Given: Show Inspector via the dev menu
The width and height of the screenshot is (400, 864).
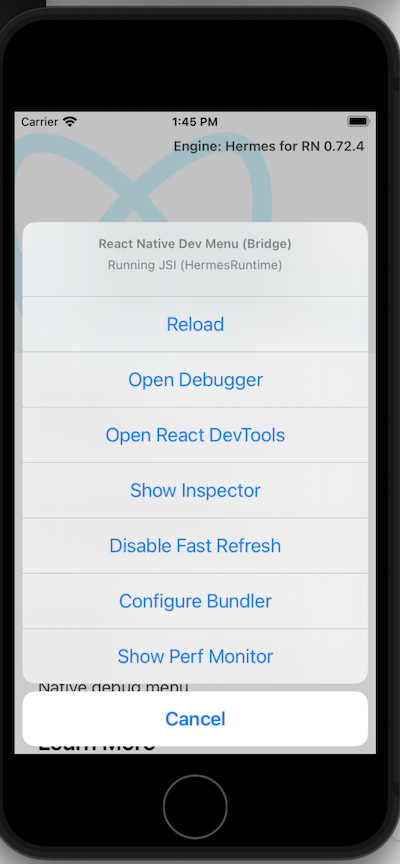Looking at the screenshot, I should [x=195, y=490].
